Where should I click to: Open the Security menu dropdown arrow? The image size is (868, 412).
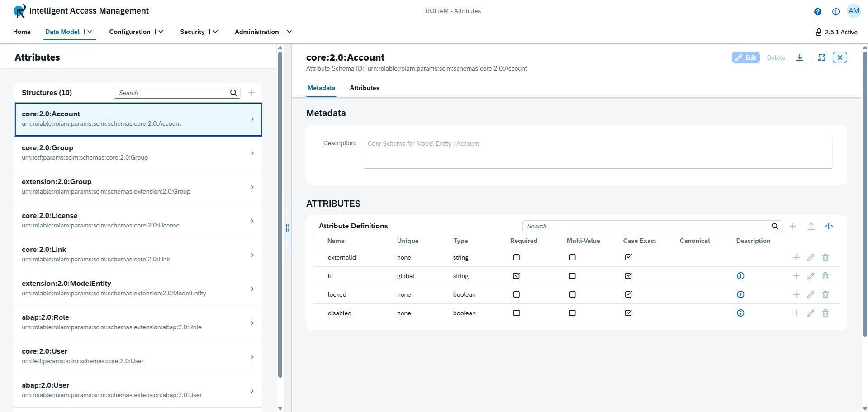[x=215, y=32]
